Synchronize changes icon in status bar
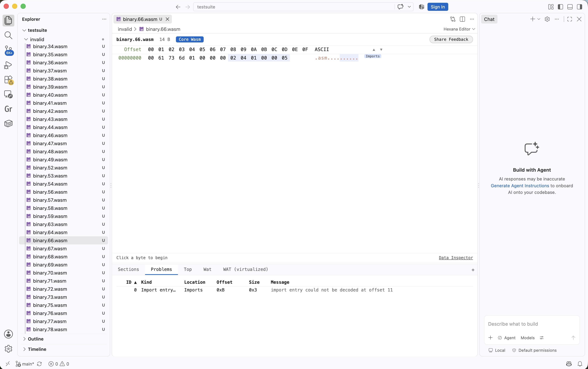Image resolution: width=588 pixels, height=369 pixels. tap(39, 364)
